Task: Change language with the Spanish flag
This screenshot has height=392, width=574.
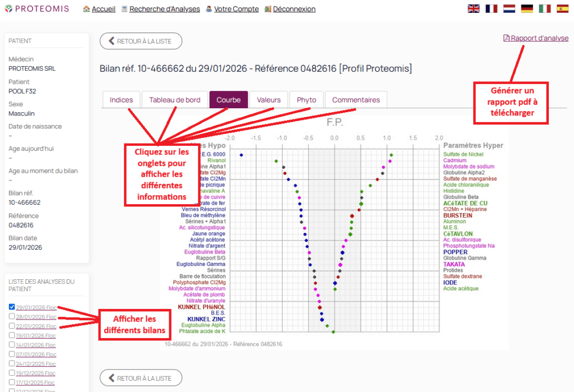Action: coord(562,8)
